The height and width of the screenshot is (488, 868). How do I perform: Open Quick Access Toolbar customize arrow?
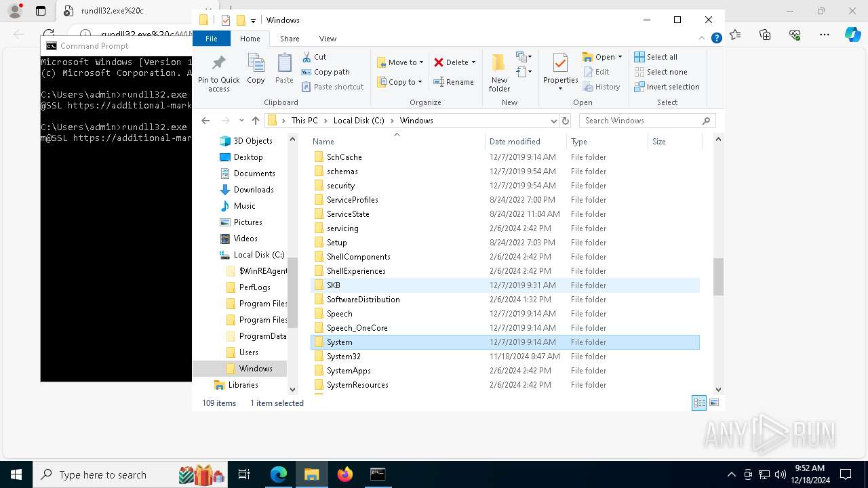253,20
